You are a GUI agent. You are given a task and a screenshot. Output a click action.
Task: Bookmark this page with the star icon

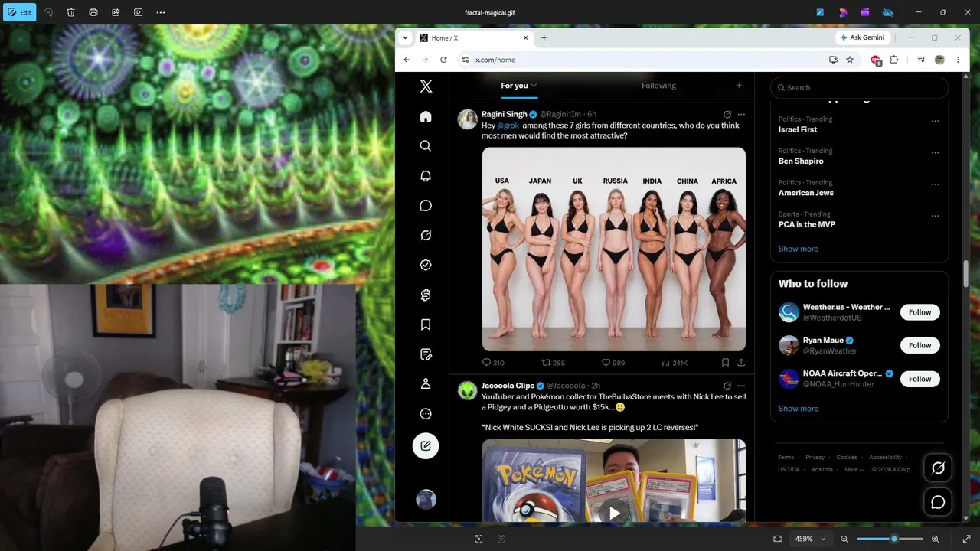pyautogui.click(x=850, y=60)
